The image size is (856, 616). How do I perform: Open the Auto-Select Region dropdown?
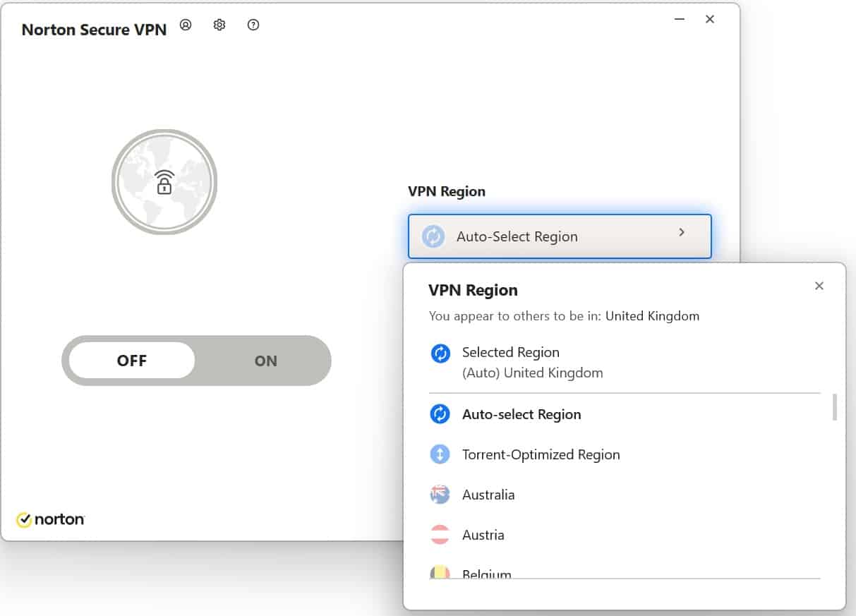click(560, 236)
